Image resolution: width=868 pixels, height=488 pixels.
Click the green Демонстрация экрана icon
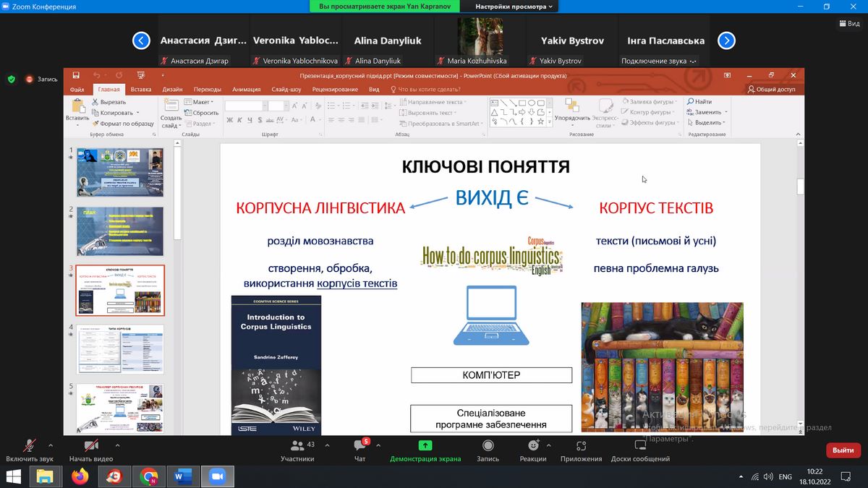click(425, 445)
